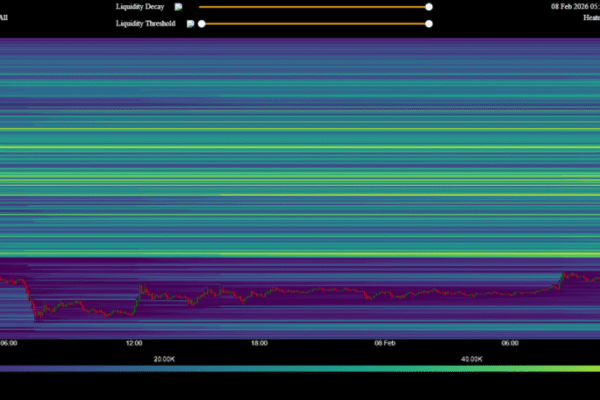
Task: Click the Liquidity Threshold slider's right handle
Action: (429, 23)
